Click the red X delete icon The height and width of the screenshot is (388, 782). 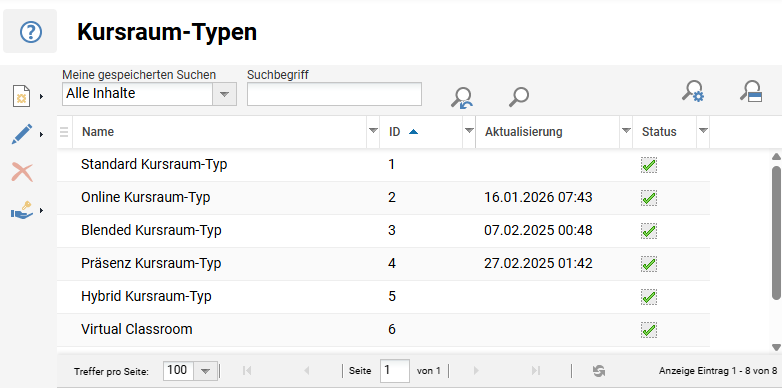pyautogui.click(x=22, y=173)
